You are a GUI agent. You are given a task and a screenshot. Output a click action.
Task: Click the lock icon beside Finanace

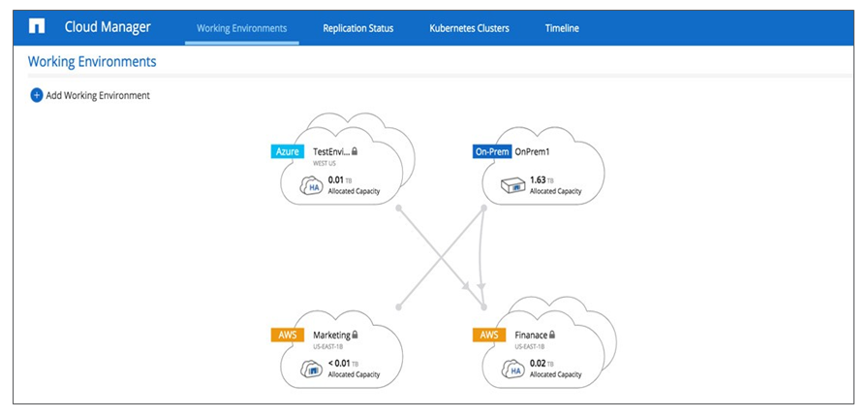pos(552,335)
